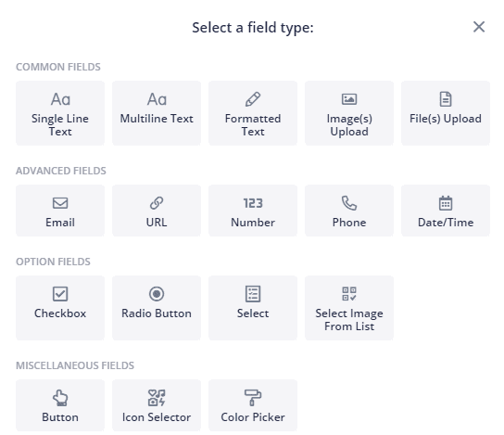Viewport: 504px width, 435px height.
Task: Click the Color Picker label text
Action: click(253, 417)
